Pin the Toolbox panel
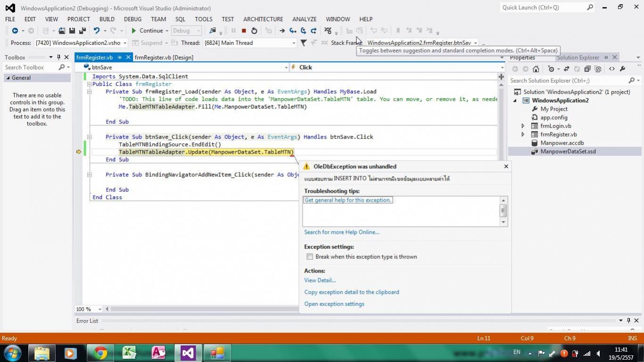Screen dimensions: 644x362 click(x=58, y=57)
